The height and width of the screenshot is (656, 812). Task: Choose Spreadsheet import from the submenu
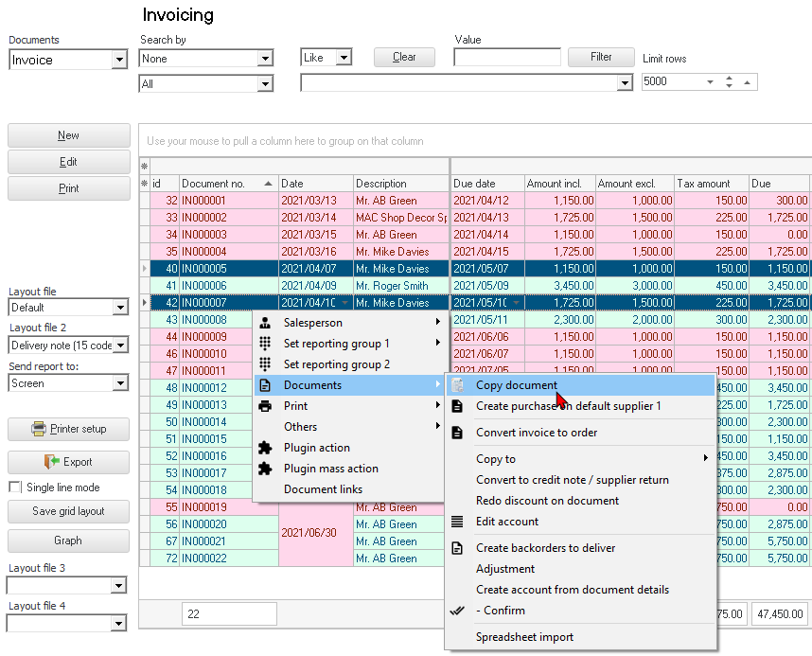pyautogui.click(x=524, y=637)
